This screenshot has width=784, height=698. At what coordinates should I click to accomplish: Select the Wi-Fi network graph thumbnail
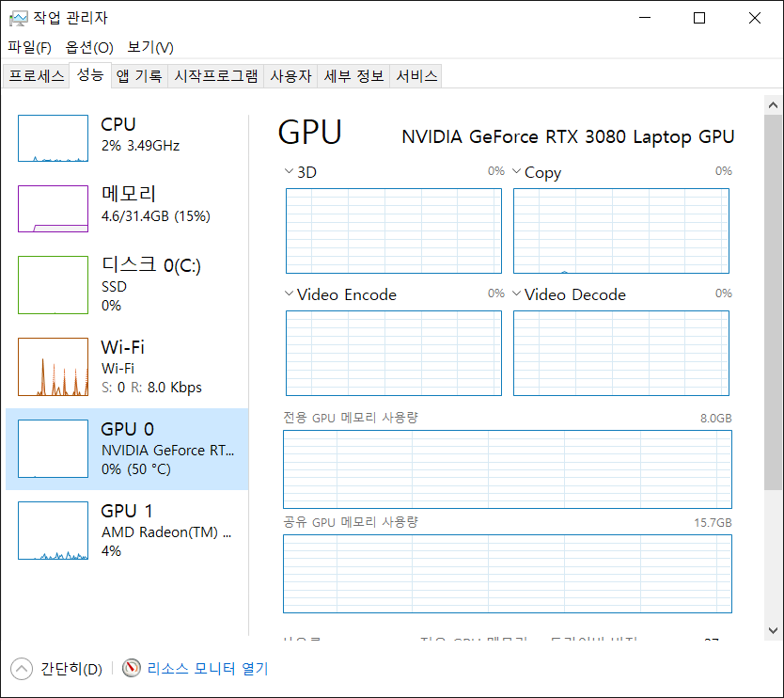click(54, 367)
